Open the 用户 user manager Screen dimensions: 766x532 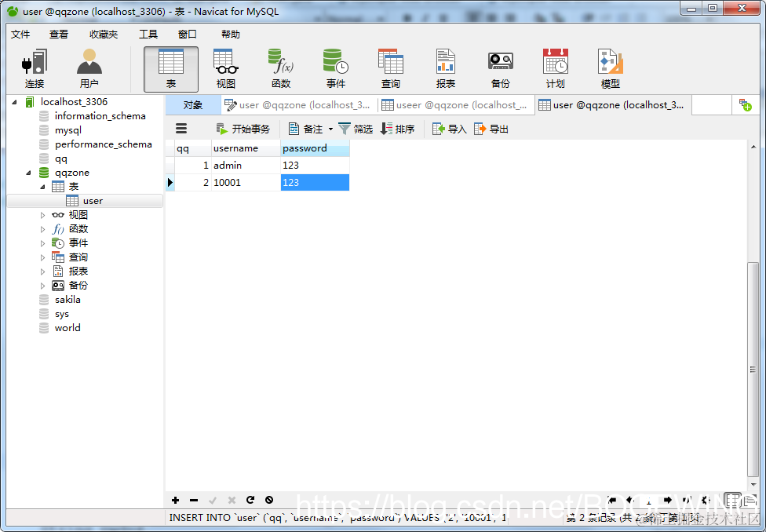pyautogui.click(x=89, y=69)
